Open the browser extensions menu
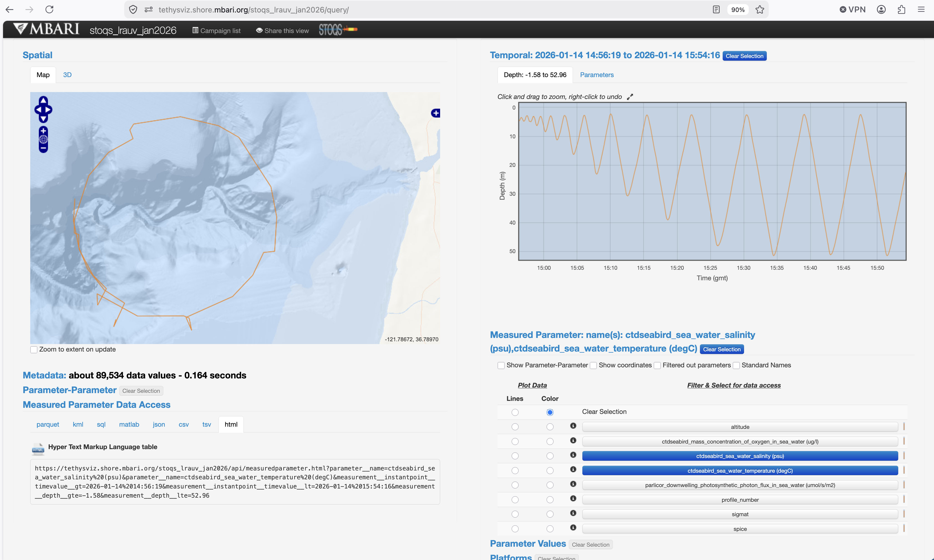This screenshot has height=560, width=934. pyautogui.click(x=901, y=9)
